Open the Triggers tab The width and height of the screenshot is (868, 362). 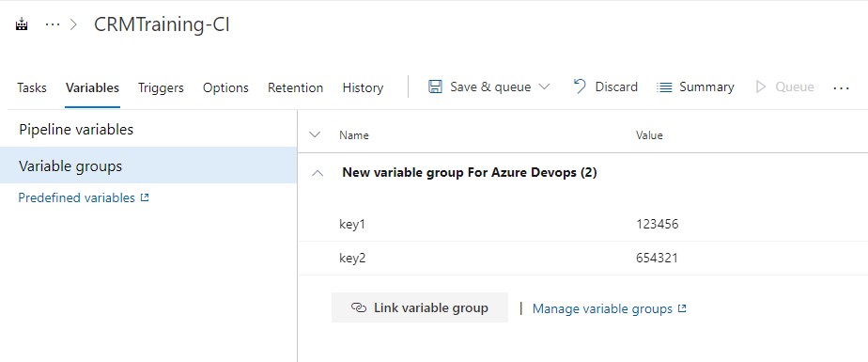click(161, 87)
